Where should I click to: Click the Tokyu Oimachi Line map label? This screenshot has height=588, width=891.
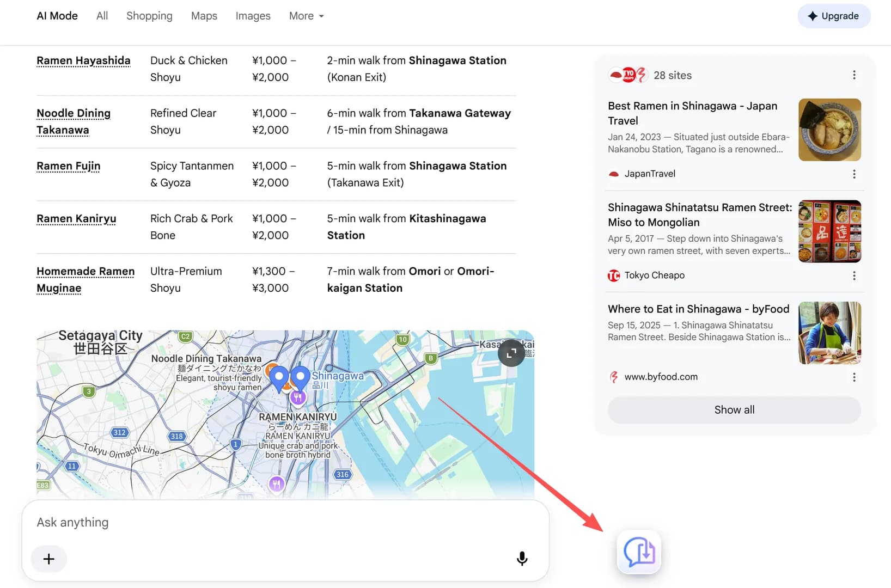pos(121,450)
